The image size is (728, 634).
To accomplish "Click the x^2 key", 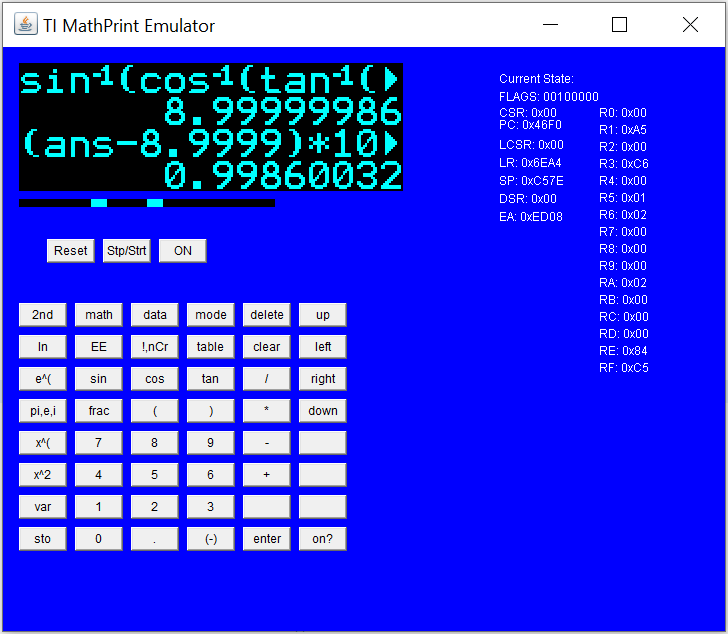I will [x=43, y=475].
